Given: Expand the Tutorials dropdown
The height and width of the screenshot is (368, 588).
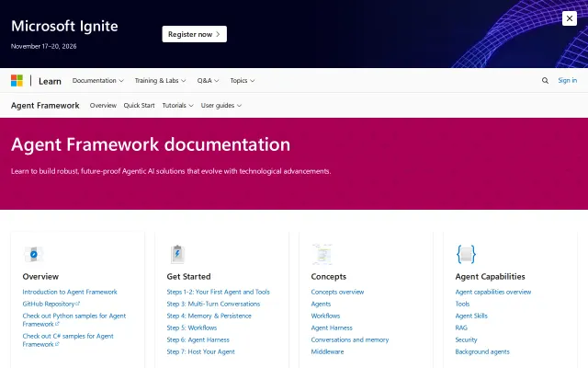Looking at the screenshot, I should [177, 106].
